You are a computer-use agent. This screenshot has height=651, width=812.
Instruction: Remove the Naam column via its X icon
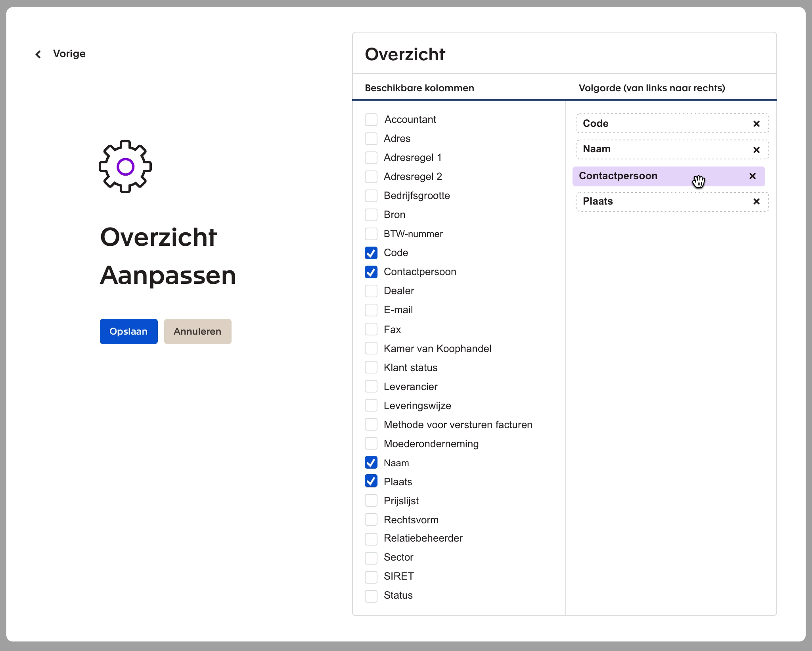[756, 149]
